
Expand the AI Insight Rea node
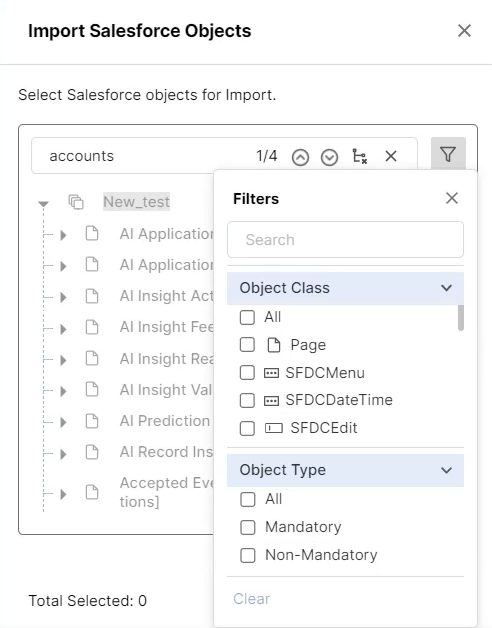(x=63, y=360)
